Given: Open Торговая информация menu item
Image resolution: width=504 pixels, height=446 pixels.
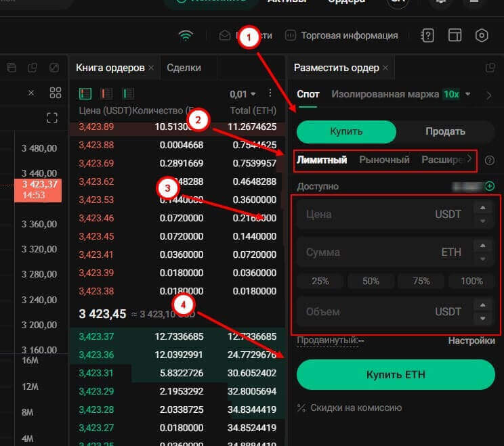Looking at the screenshot, I should tap(341, 35).
